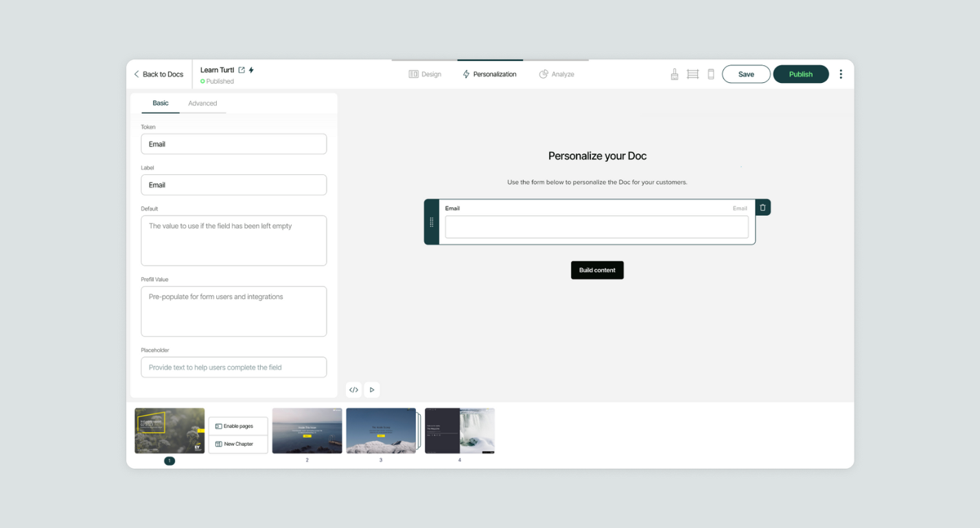Open the three-dot more options menu
The image size is (980, 528).
tap(841, 74)
